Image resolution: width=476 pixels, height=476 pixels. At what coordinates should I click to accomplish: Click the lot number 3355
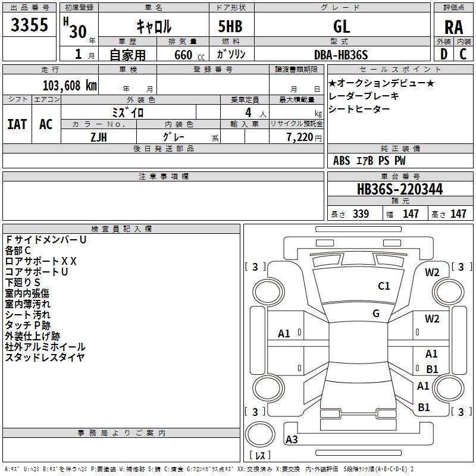29,25
